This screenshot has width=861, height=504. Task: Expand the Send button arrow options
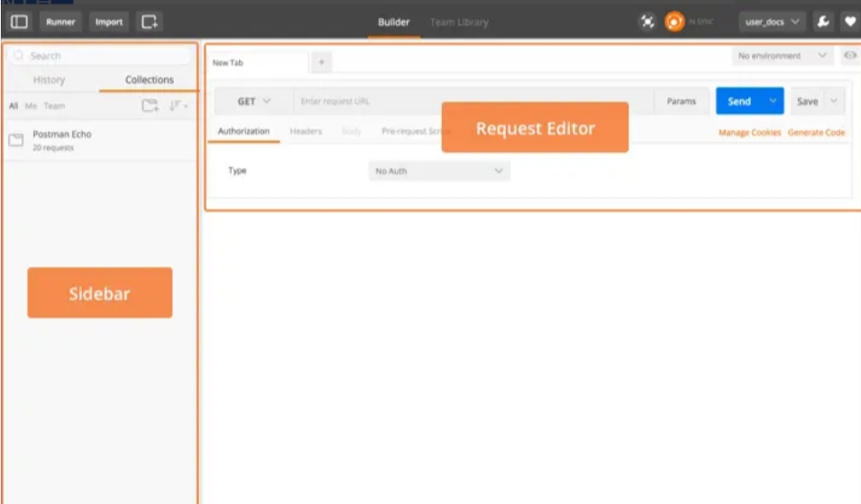coord(773,102)
